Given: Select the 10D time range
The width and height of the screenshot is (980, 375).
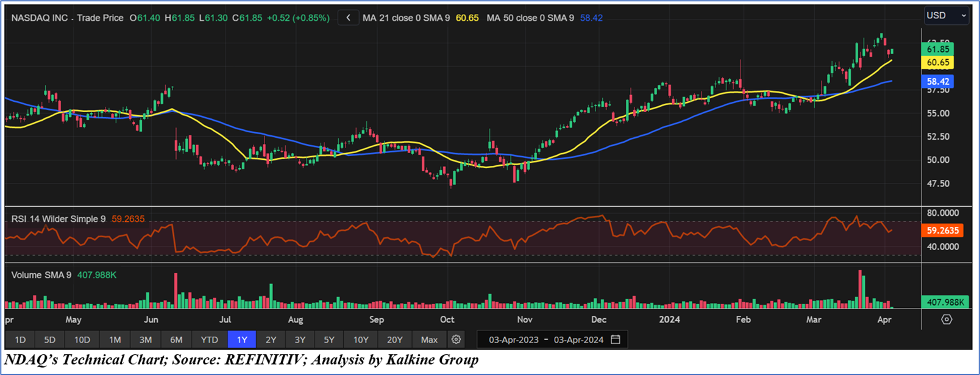Looking at the screenshot, I should pyautogui.click(x=82, y=340).
